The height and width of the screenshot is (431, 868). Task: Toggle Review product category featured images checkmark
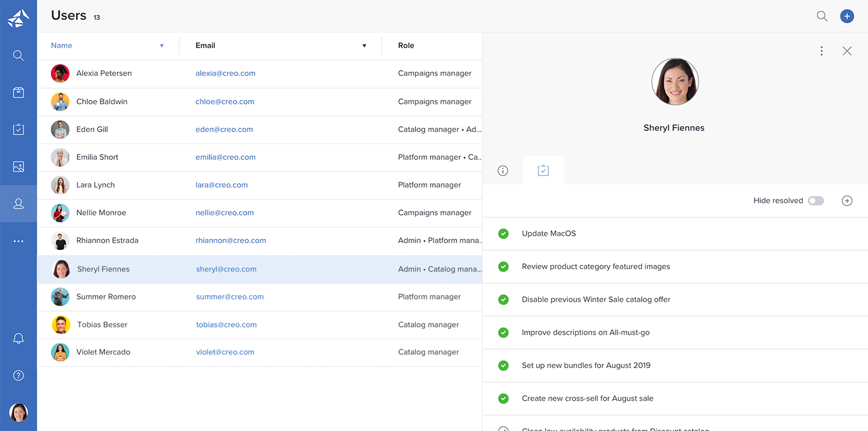[503, 267]
